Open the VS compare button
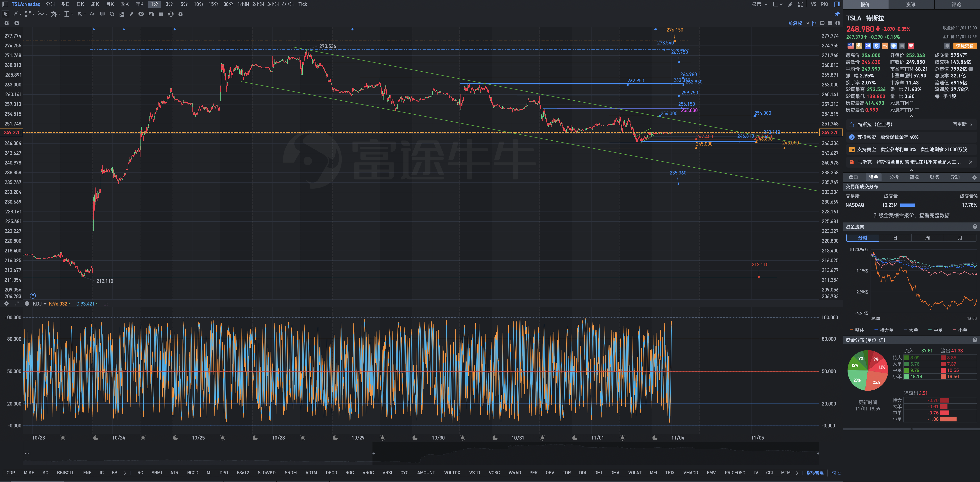This screenshot has width=980, height=482. [813, 4]
